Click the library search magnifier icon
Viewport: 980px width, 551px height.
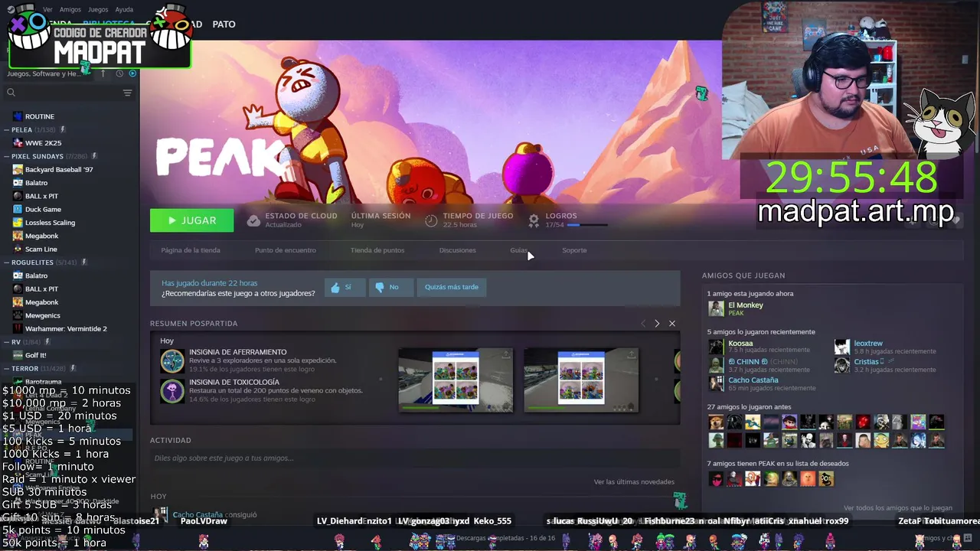click(x=11, y=93)
